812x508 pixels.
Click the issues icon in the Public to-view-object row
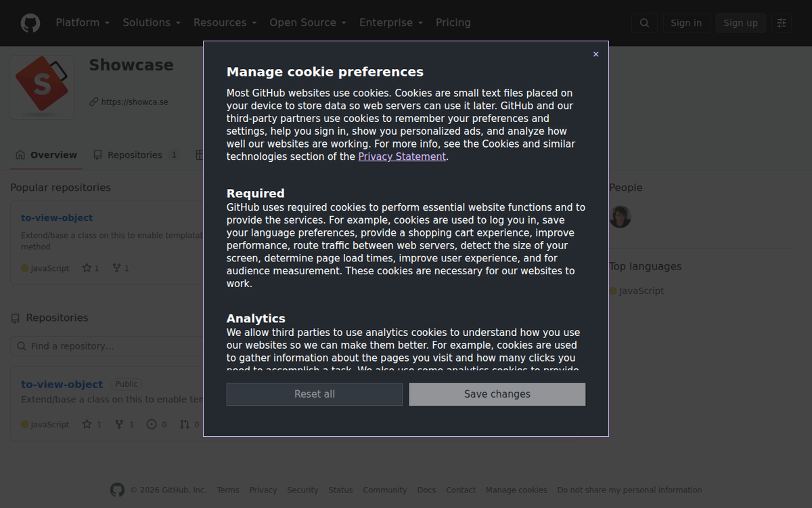coord(152,425)
